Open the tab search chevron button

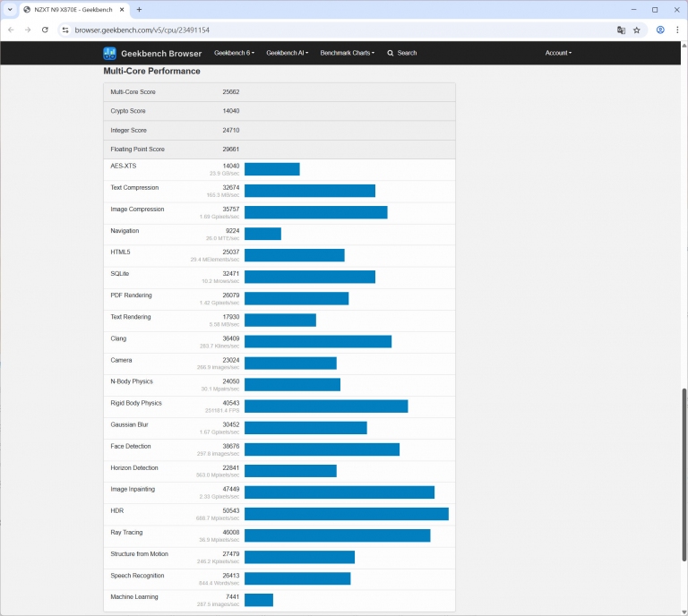click(10, 9)
